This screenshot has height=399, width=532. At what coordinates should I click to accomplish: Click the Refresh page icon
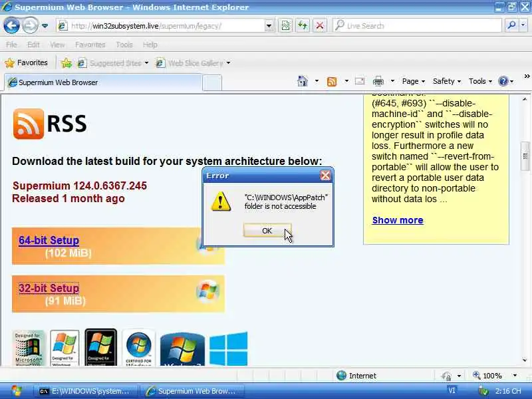point(303,26)
